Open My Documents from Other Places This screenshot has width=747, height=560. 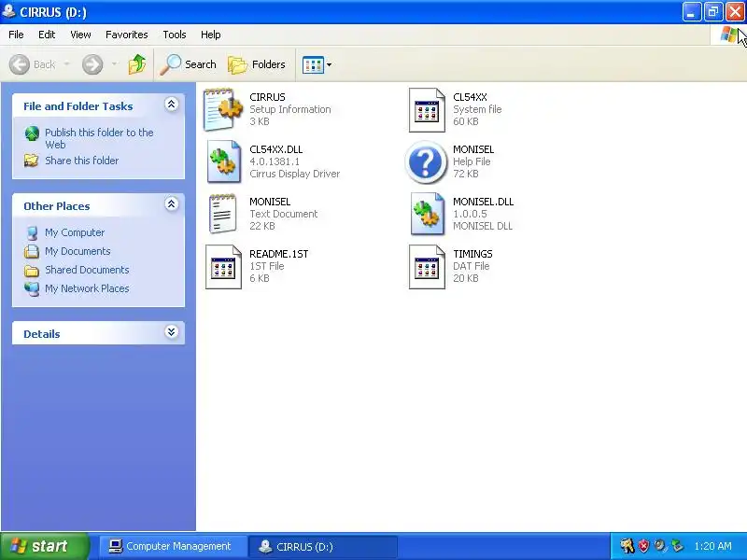point(78,251)
